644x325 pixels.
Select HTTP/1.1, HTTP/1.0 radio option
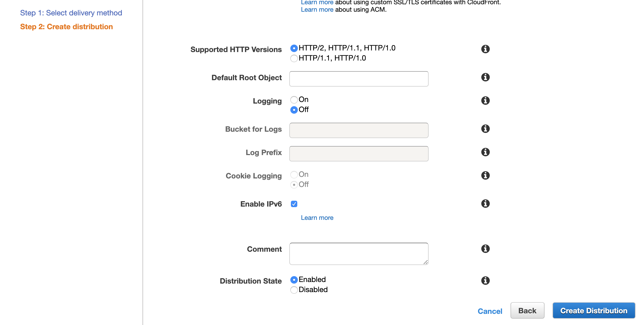294,58
